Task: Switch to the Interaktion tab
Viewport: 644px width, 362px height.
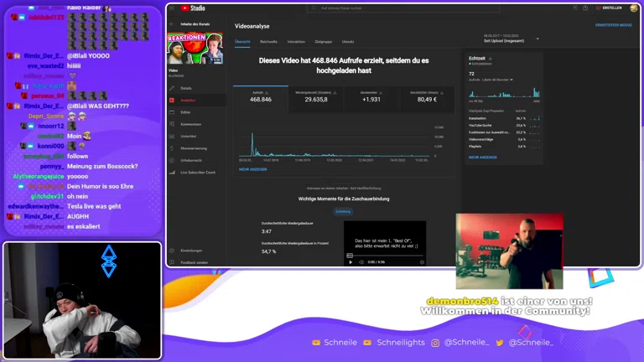Action: (296, 42)
